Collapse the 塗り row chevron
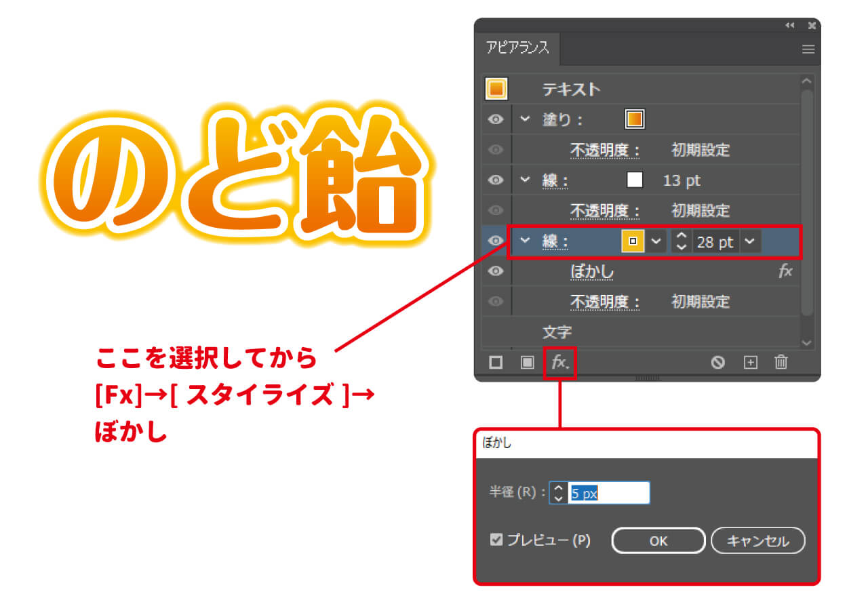 tap(524, 119)
